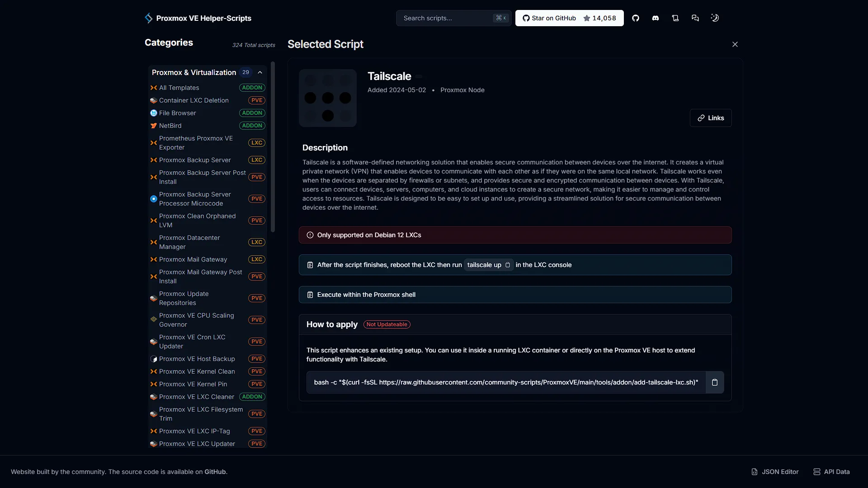The image size is (868, 488).
Task: Open the NetBird script entry
Action: pyautogui.click(x=208, y=126)
